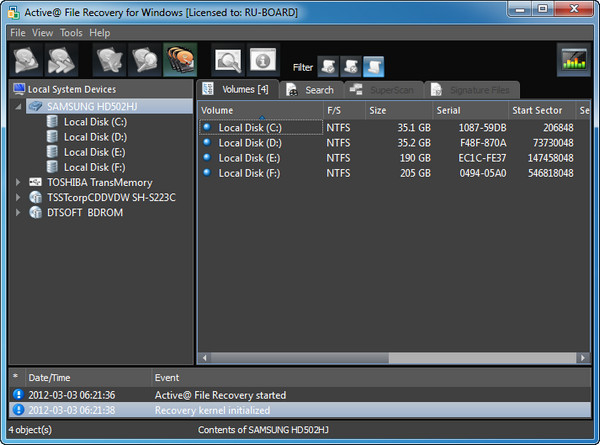The image size is (600, 445).
Task: Toggle the third highlighted Filter button
Action: [373, 67]
